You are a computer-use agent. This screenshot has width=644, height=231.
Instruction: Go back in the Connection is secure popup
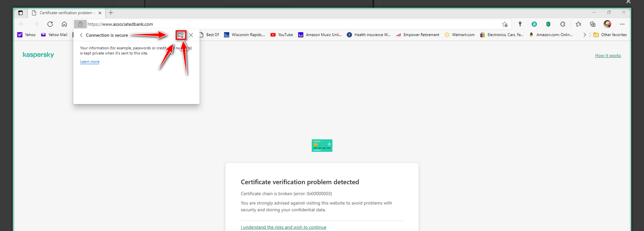[81, 35]
